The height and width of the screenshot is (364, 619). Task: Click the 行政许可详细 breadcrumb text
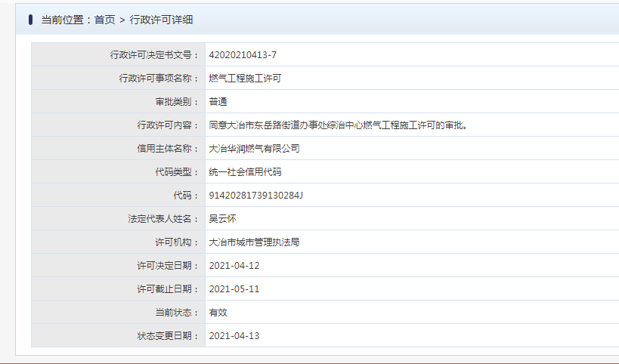(161, 20)
